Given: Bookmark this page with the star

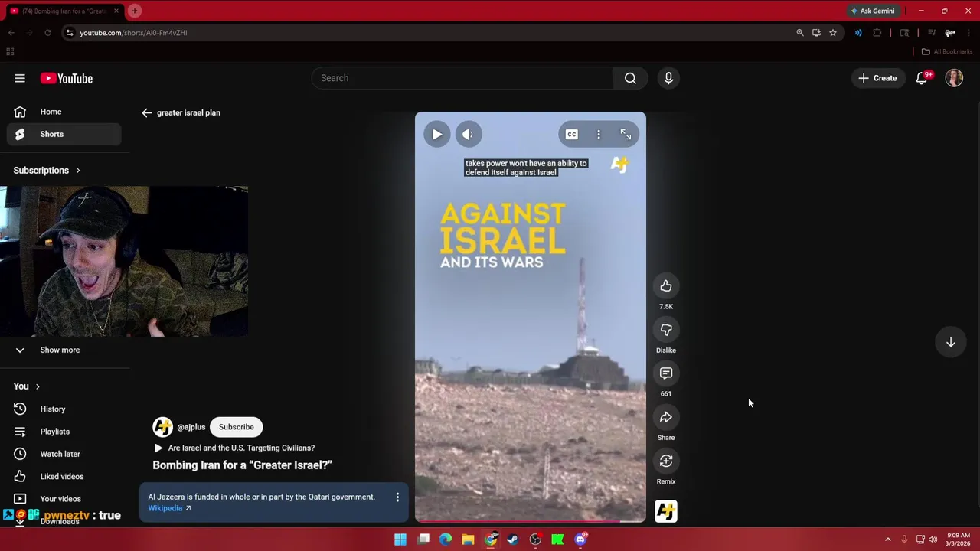Looking at the screenshot, I should coord(832,33).
